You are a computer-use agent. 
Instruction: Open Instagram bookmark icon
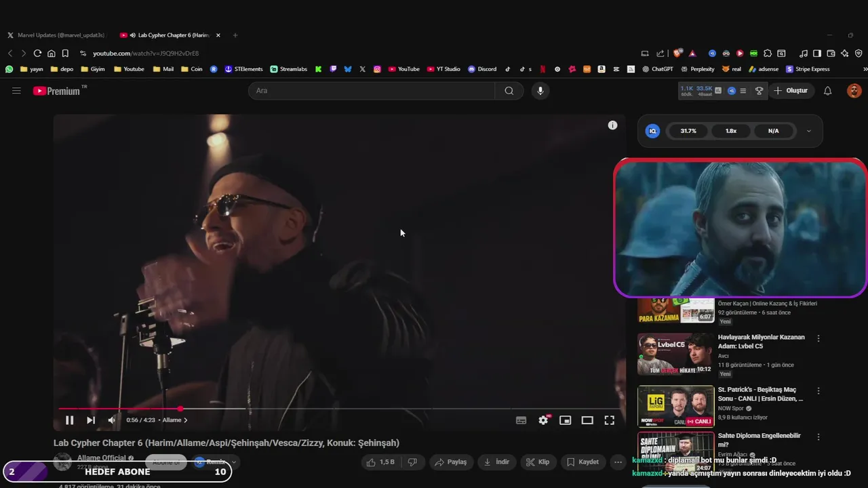click(x=377, y=69)
